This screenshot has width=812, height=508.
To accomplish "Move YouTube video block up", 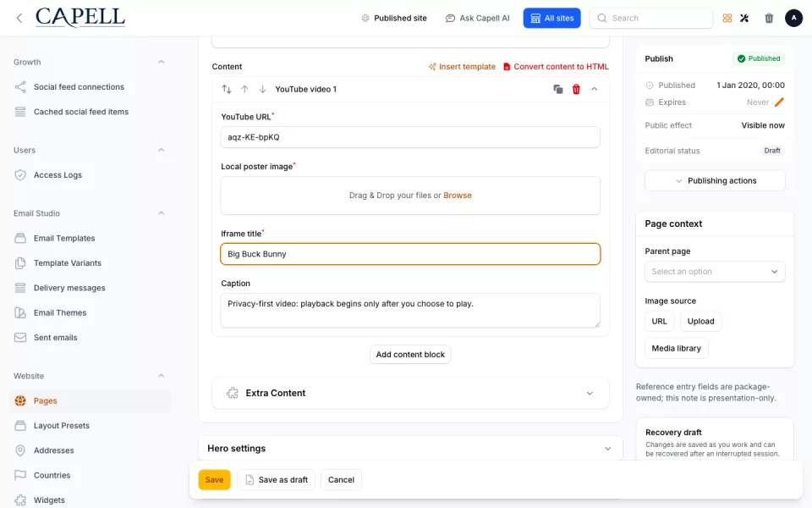I will click(244, 89).
